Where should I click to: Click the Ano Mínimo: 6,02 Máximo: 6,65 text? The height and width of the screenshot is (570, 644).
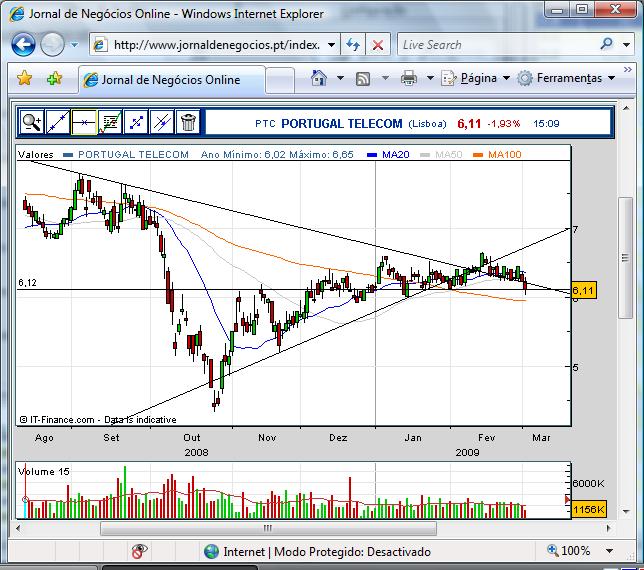[x=277, y=155]
